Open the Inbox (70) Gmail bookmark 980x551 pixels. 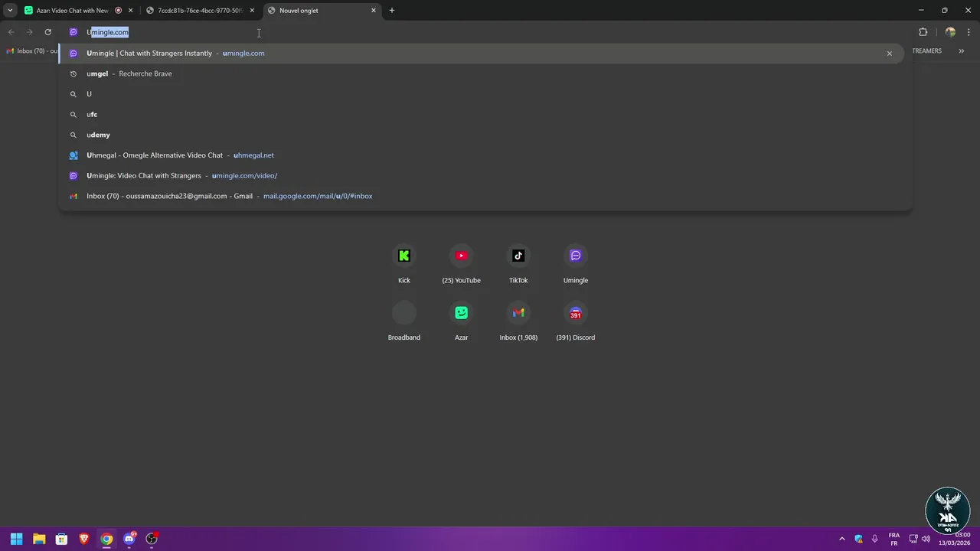(32, 51)
